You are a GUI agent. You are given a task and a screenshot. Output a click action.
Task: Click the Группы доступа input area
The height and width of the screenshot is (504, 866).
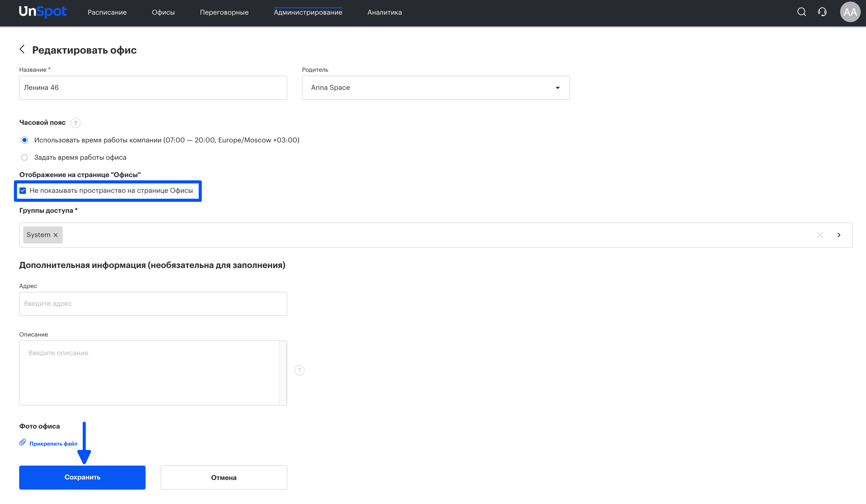[x=436, y=235]
